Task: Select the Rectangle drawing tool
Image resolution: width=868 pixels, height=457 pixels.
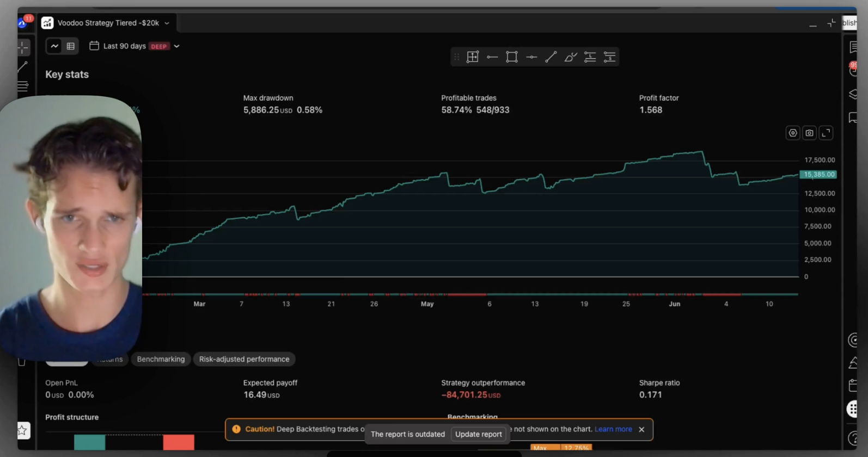Action: click(x=512, y=57)
